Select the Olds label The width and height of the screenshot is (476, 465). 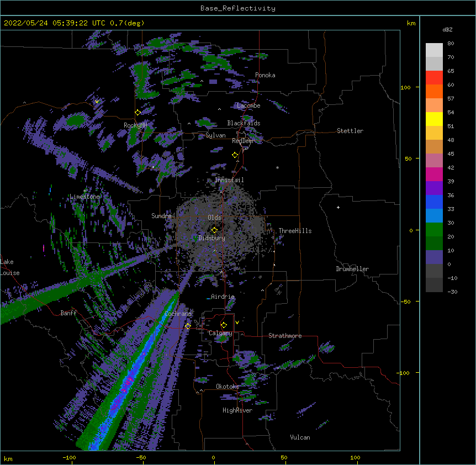[x=214, y=218]
